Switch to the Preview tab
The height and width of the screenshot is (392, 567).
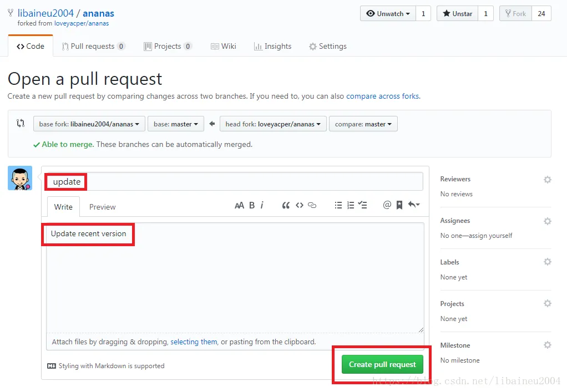102,207
